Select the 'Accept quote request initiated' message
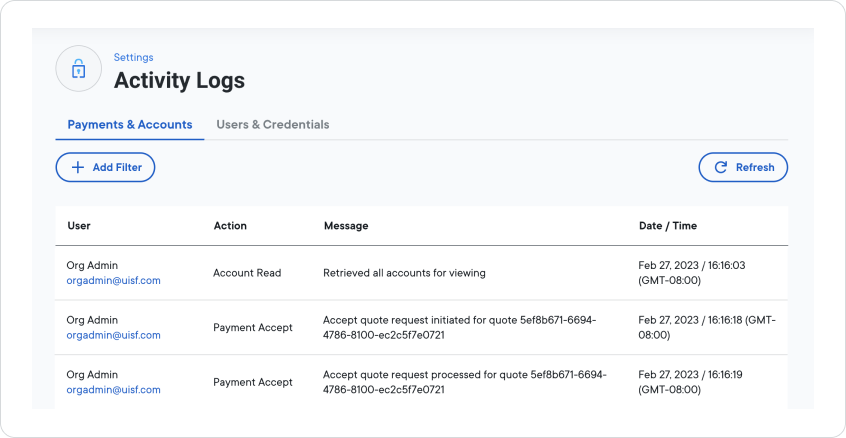 coord(459,327)
